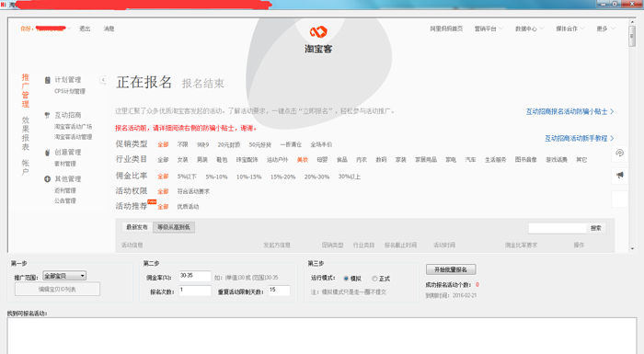Image resolution: width=644 pixels, height=354 pixels.
Task: Click the 创意管理 sidebar icon
Action: point(47,153)
